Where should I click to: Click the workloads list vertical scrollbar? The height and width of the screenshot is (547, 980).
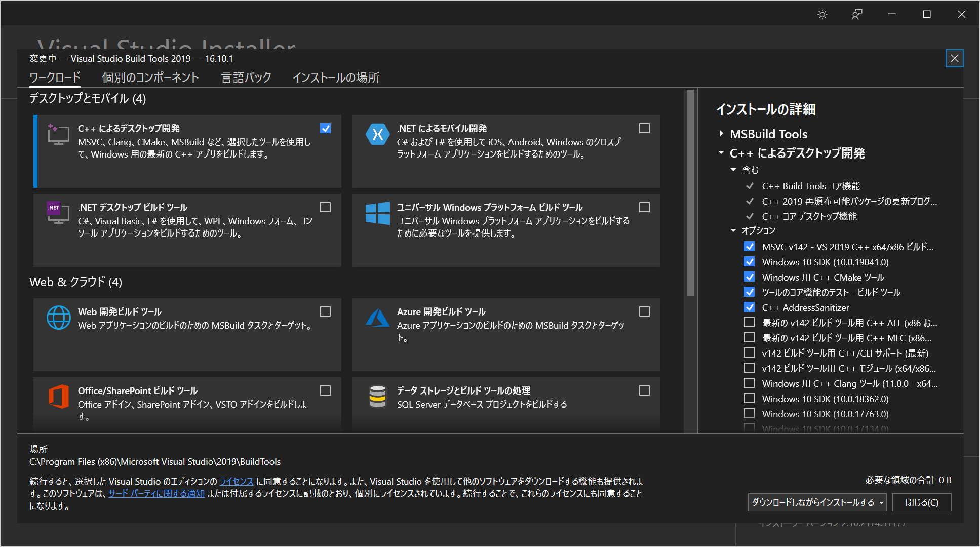pos(690,192)
